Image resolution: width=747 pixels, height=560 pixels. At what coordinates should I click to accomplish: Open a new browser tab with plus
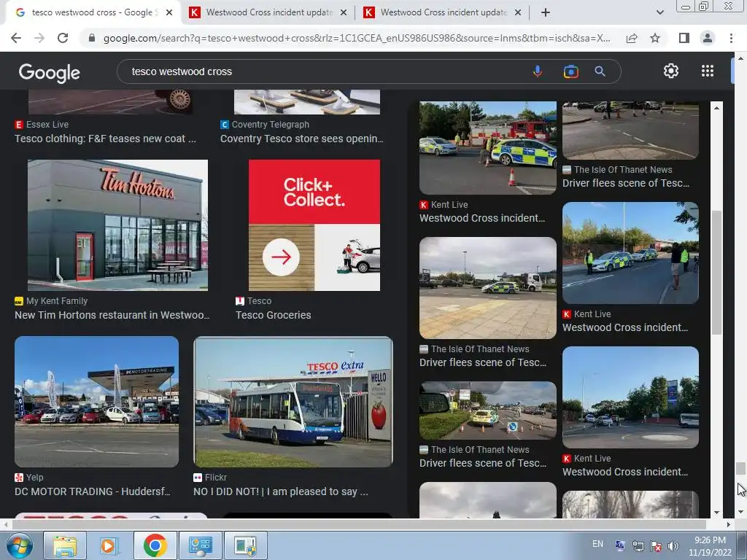[546, 12]
